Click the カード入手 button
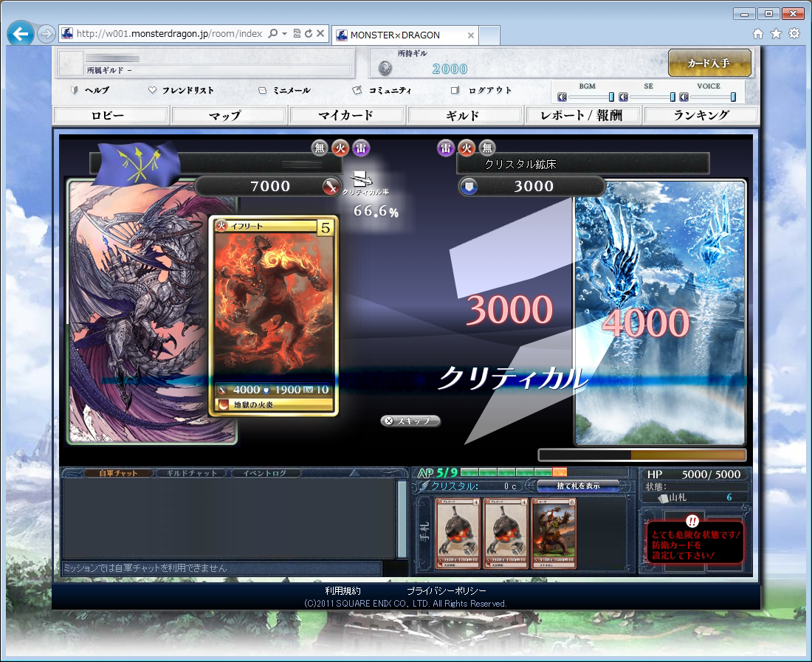 [709, 63]
